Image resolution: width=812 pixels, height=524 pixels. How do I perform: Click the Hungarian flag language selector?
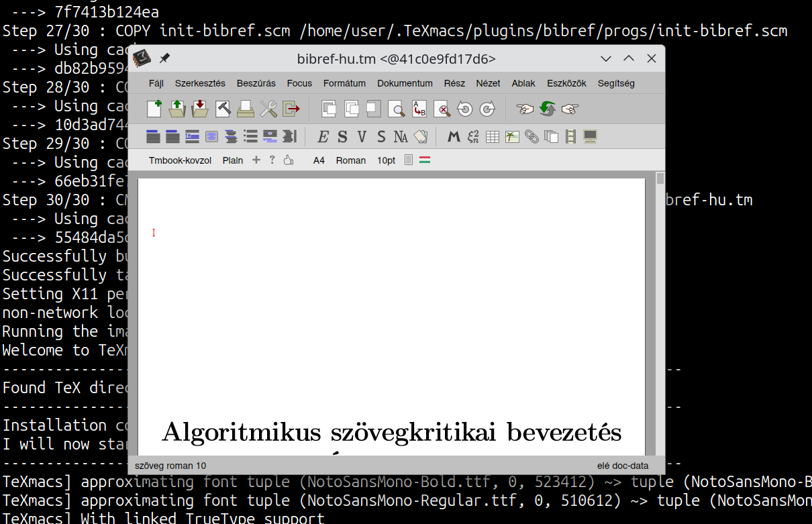tap(425, 160)
